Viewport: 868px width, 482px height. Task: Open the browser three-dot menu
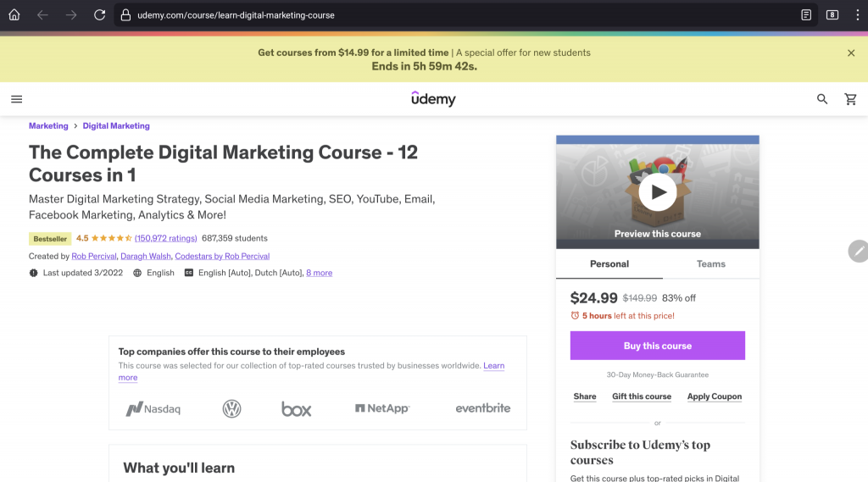tap(858, 15)
